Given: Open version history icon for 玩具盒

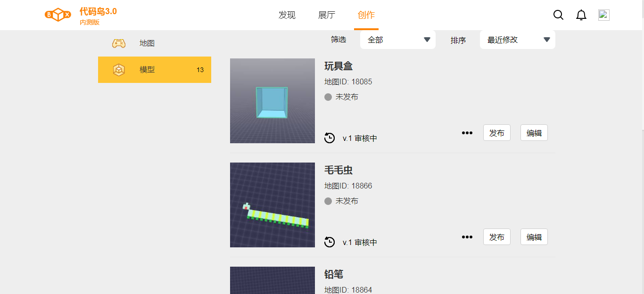Looking at the screenshot, I should click(x=330, y=138).
